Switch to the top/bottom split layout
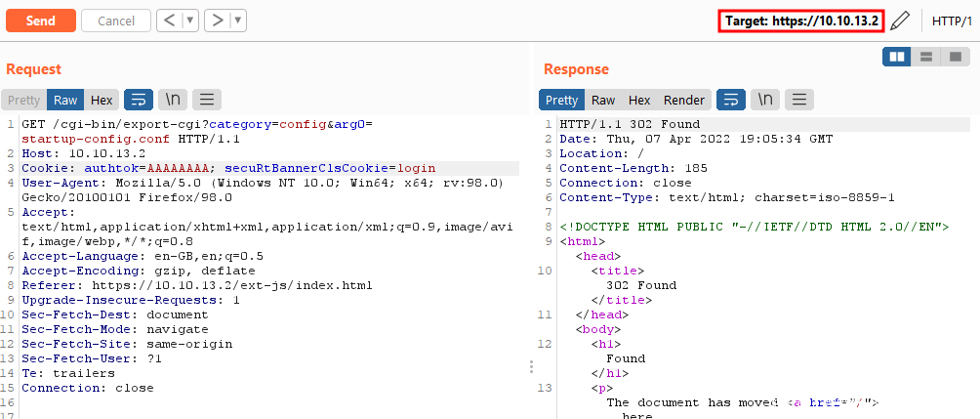The image size is (980, 419). point(925,57)
